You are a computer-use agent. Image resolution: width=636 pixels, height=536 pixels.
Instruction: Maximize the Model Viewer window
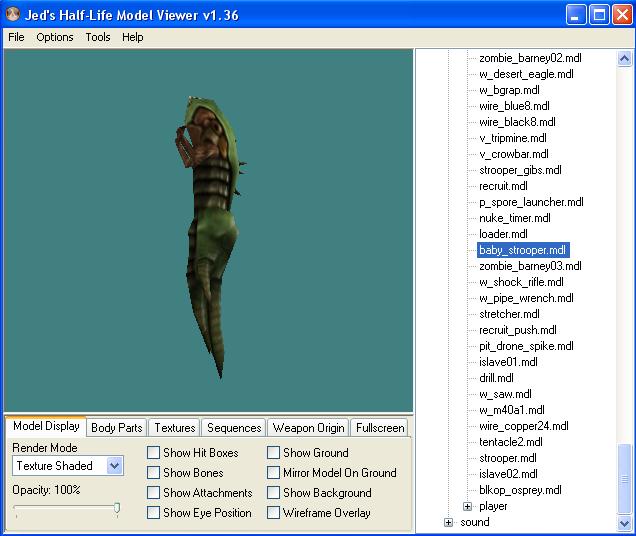tap(598, 14)
